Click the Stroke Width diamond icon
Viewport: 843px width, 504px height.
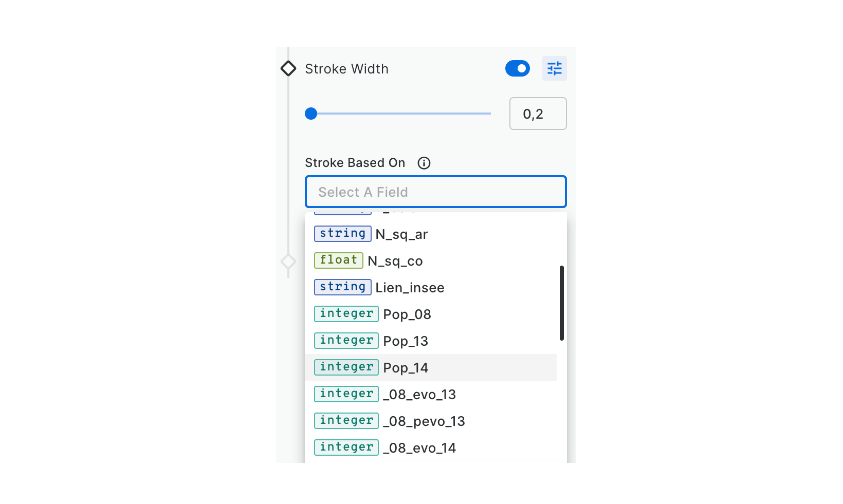(288, 68)
